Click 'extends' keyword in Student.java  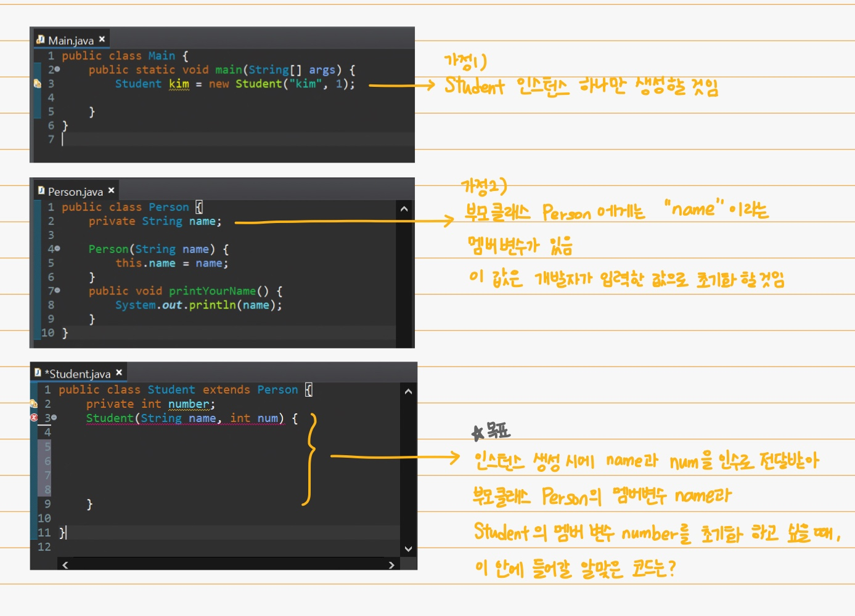pyautogui.click(x=226, y=389)
